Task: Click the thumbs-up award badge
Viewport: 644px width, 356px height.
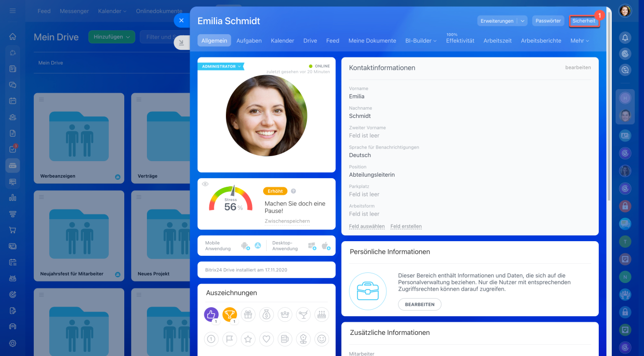Action: click(211, 315)
